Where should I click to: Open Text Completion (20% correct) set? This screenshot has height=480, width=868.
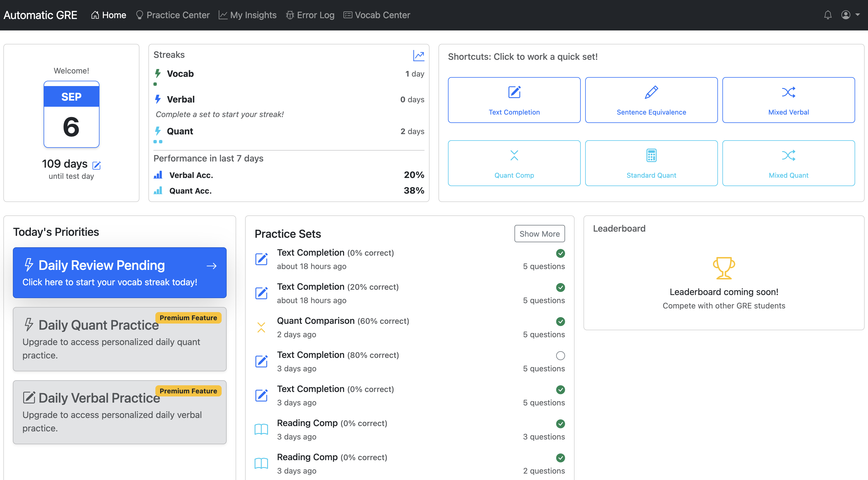click(410, 293)
